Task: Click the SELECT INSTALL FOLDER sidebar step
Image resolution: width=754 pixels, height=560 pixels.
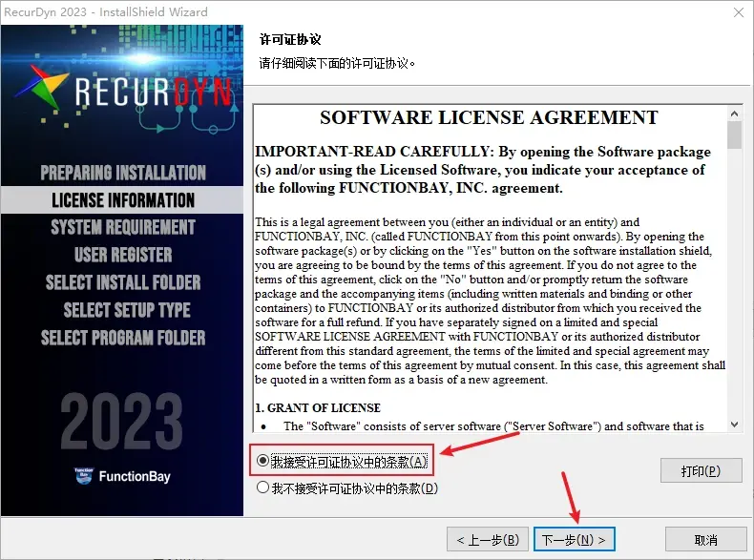Action: coord(123,282)
